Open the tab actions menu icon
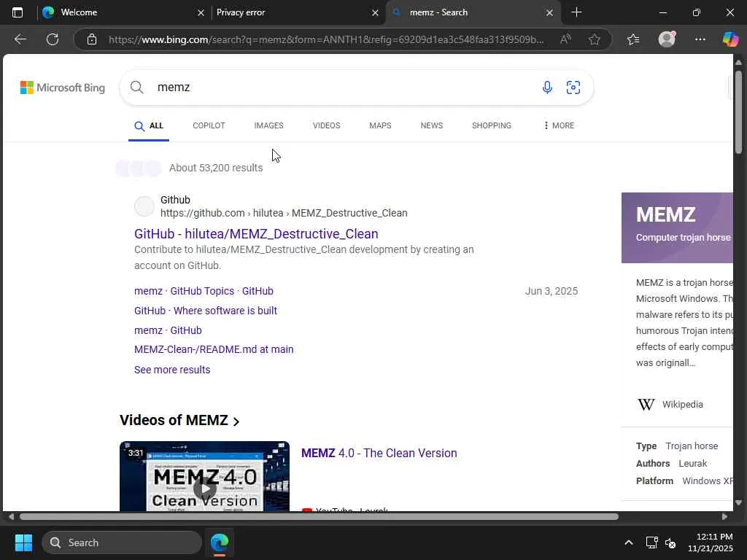The image size is (747, 560). pyautogui.click(x=18, y=12)
